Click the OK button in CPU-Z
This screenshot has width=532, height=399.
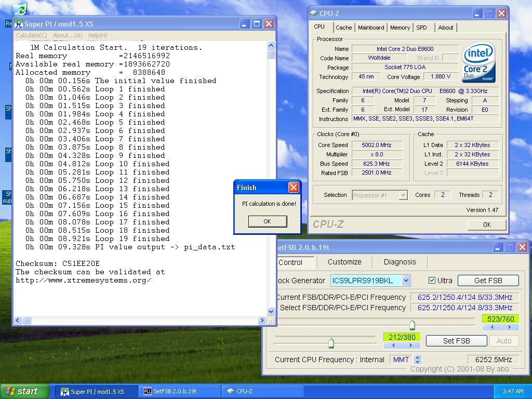[487, 224]
